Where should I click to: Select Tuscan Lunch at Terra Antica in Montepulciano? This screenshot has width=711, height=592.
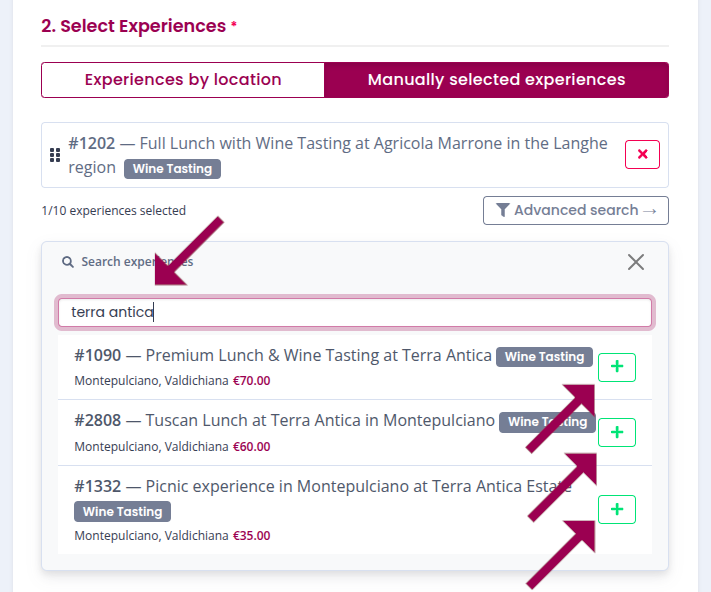[x=285, y=420]
